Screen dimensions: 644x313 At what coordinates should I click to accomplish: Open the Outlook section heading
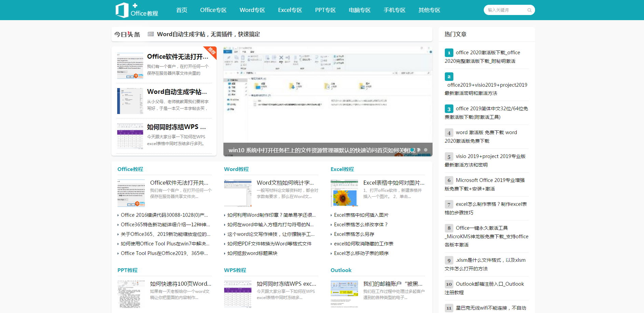341,270
